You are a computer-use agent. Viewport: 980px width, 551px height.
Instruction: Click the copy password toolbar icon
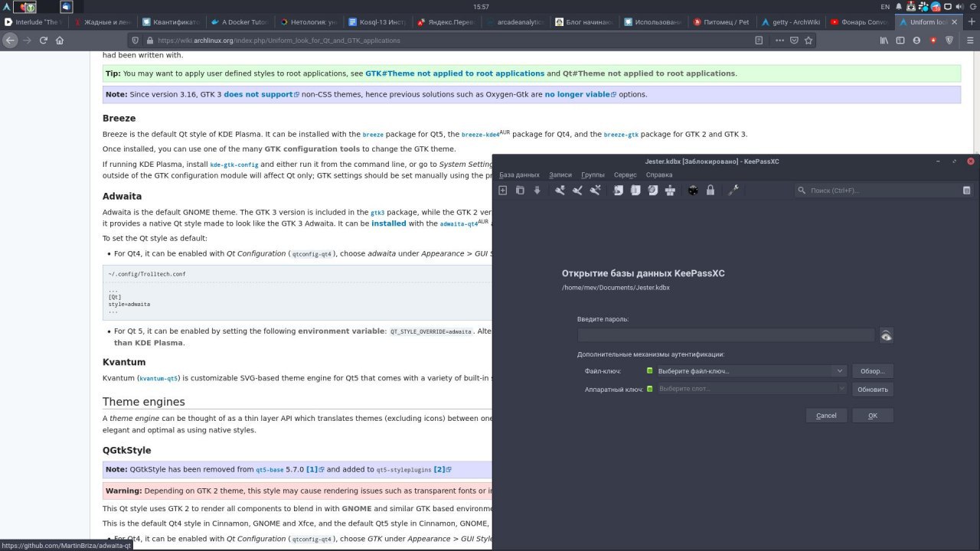click(x=635, y=191)
